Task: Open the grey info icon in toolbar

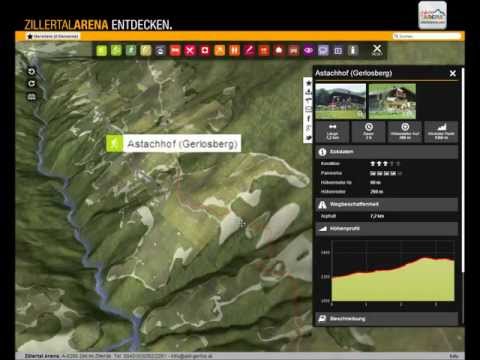Action: coord(353,51)
